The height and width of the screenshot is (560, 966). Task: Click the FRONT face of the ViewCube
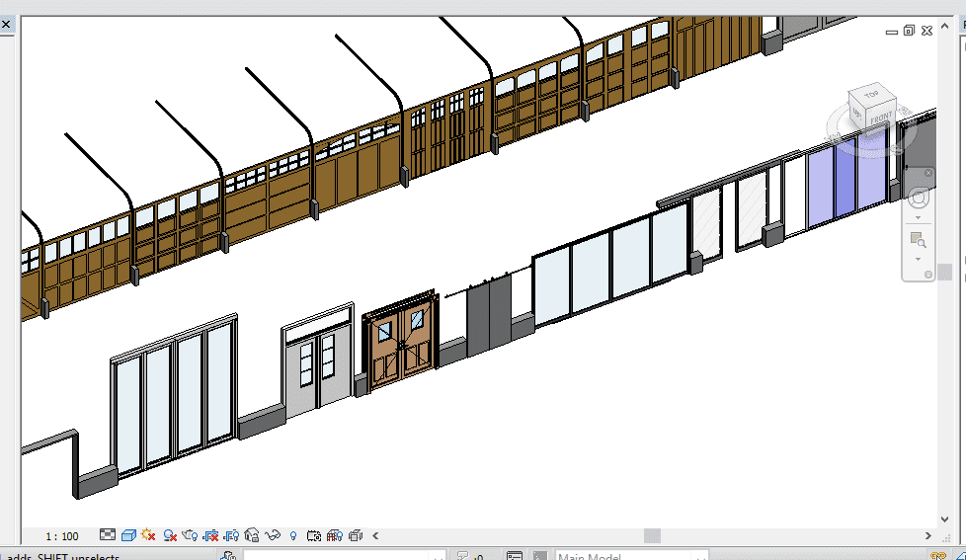[x=880, y=117]
